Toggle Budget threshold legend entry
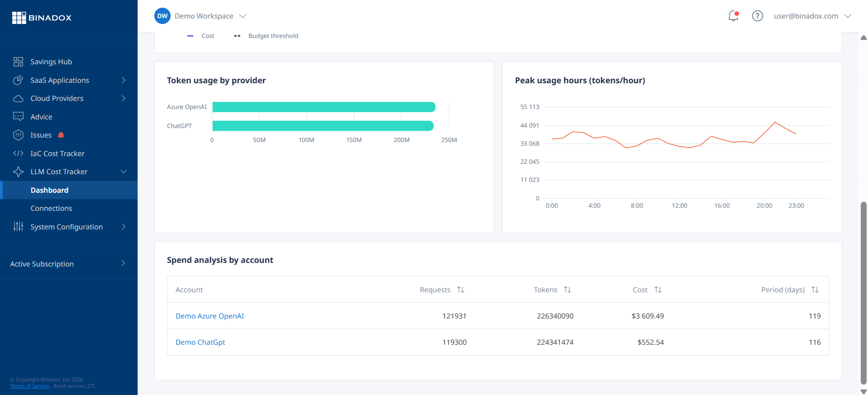 coord(266,36)
